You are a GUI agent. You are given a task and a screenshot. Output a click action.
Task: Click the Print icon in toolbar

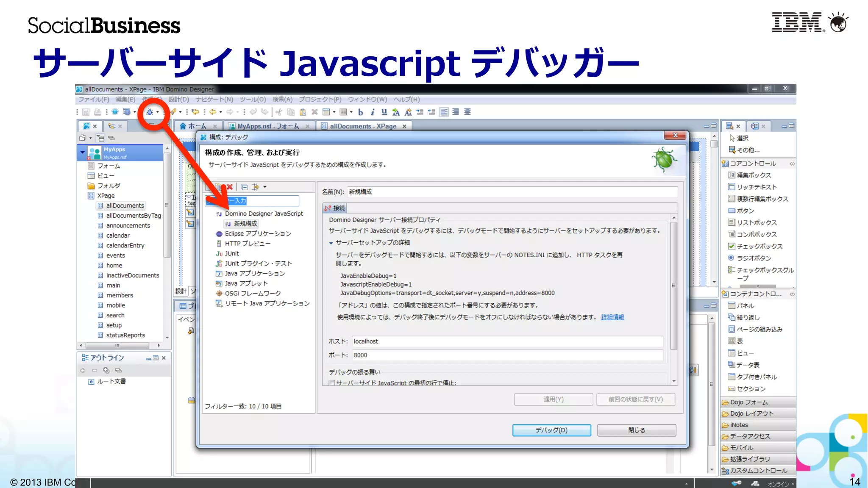[x=97, y=112]
